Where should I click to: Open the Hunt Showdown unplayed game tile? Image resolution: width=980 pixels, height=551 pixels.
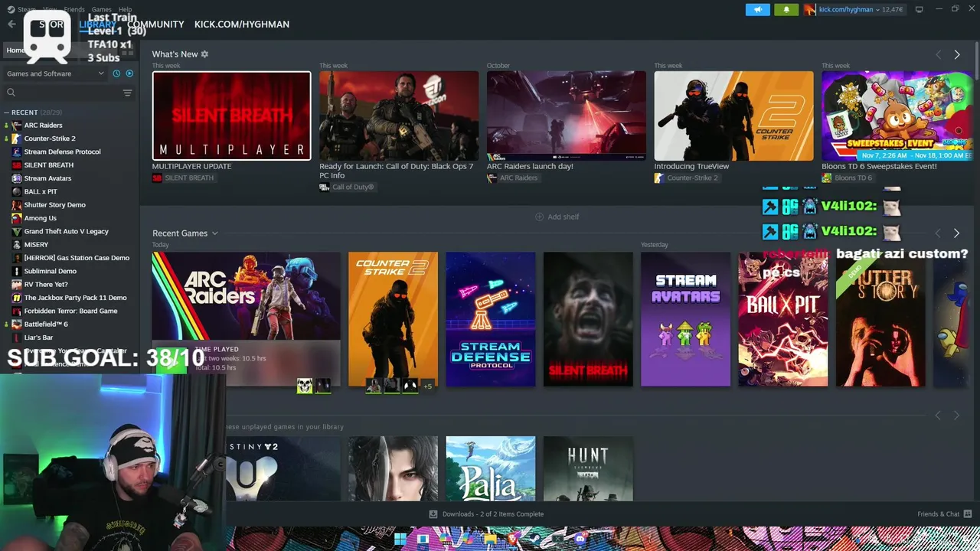click(588, 468)
